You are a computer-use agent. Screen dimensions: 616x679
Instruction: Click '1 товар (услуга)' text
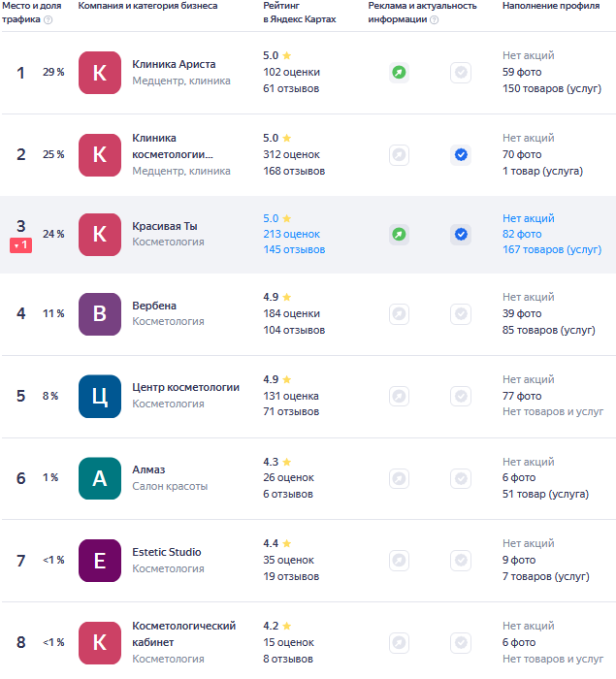[x=543, y=171]
